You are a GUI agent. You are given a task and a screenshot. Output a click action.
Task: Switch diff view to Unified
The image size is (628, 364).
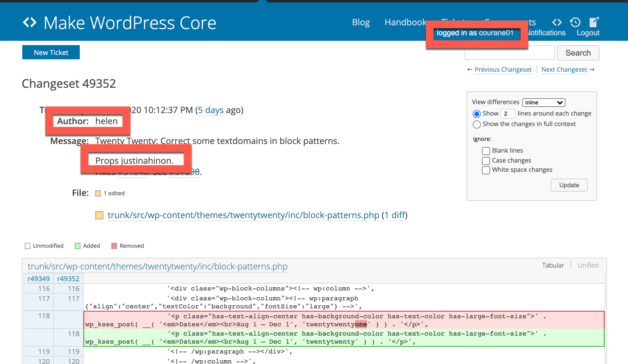pyautogui.click(x=588, y=265)
